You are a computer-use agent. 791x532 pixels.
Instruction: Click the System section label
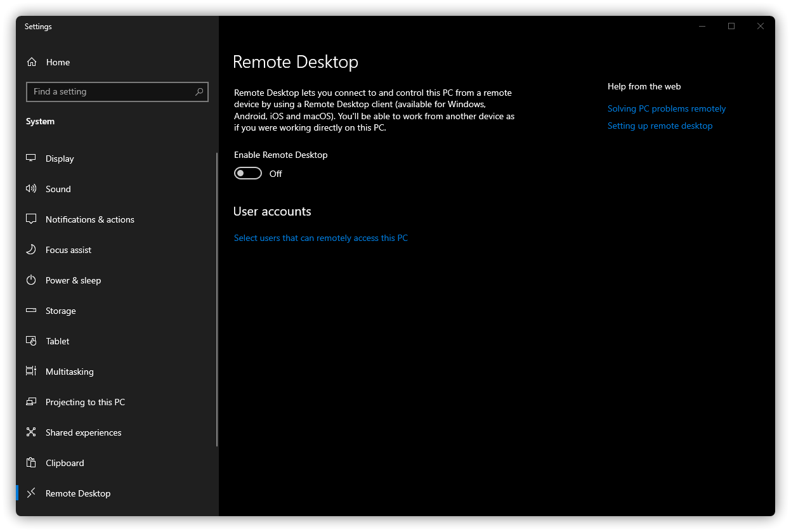pyautogui.click(x=40, y=122)
